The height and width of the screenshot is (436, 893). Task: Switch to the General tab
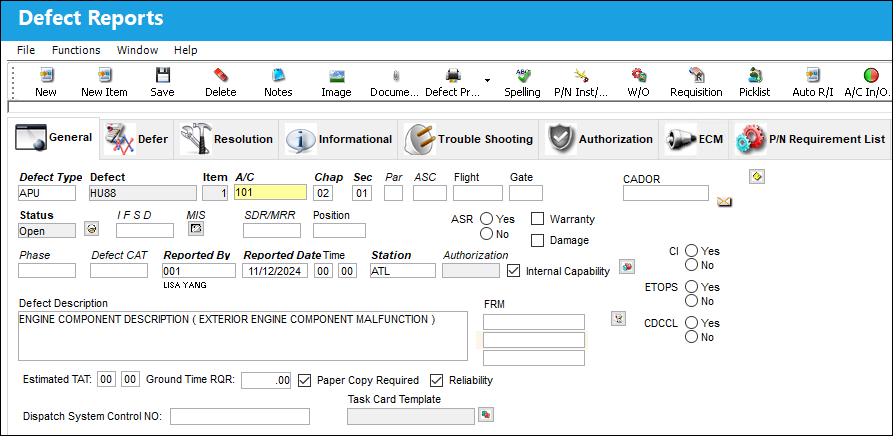click(x=54, y=137)
